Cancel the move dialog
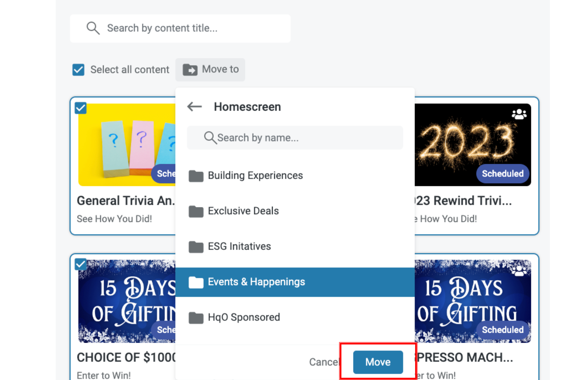The height and width of the screenshot is (380, 588). 323,362
